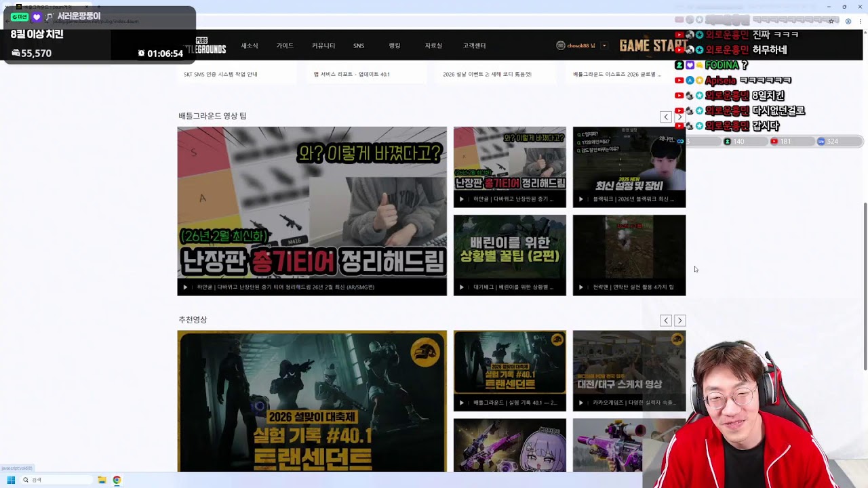Click the 다시없던걸로 chat message
The image size is (868, 488).
tap(740, 110)
